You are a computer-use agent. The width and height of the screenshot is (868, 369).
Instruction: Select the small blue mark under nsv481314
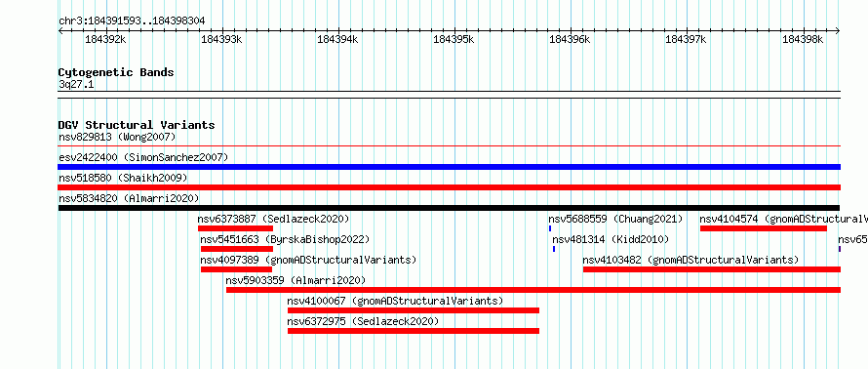click(554, 249)
